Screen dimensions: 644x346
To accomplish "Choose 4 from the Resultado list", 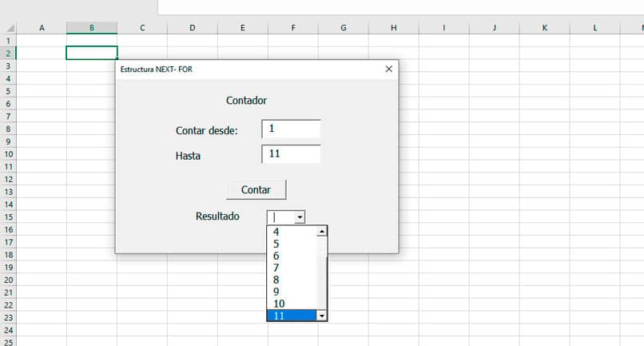I will click(x=291, y=232).
